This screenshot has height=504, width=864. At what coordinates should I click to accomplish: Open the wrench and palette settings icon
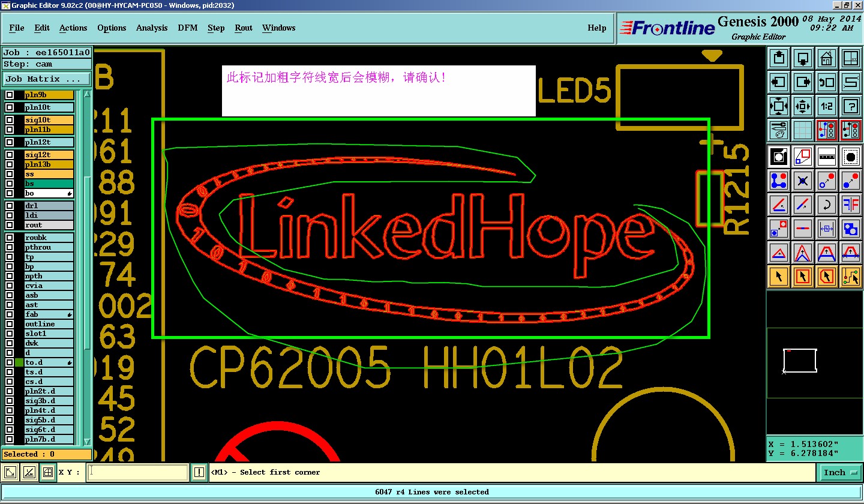pos(779,130)
